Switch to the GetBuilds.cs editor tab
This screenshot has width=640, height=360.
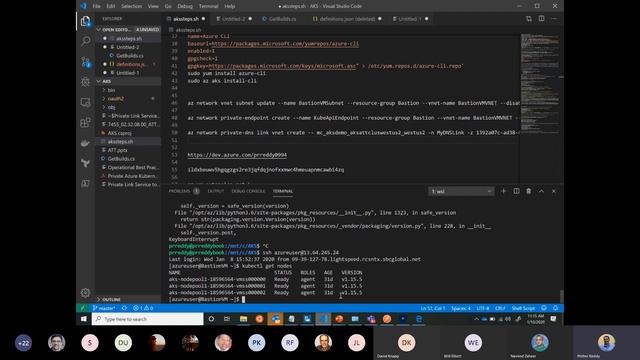click(282, 19)
